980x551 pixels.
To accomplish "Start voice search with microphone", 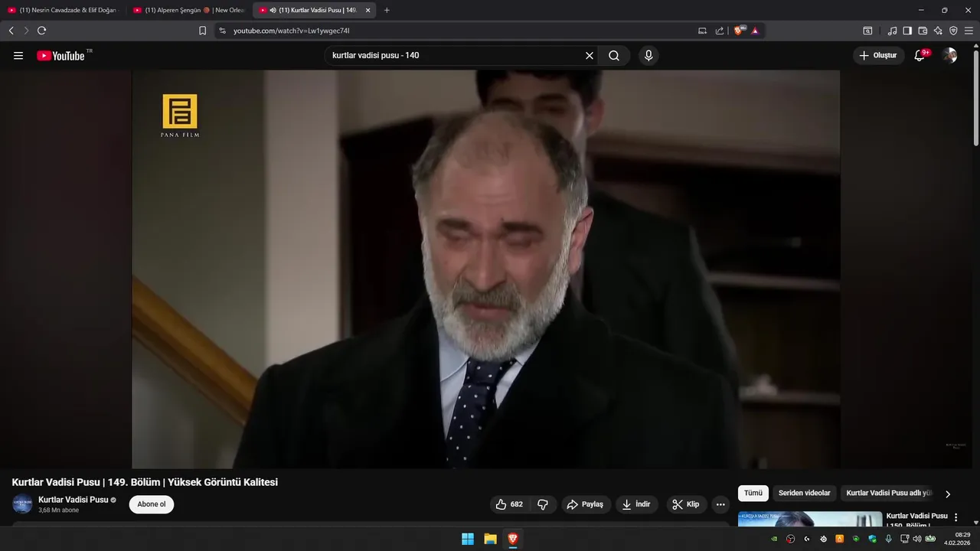I will 648,56.
